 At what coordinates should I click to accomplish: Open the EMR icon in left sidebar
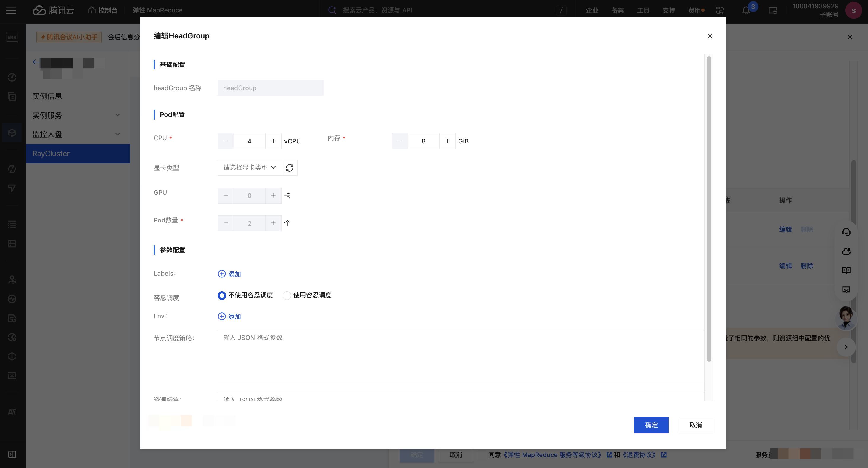click(12, 37)
